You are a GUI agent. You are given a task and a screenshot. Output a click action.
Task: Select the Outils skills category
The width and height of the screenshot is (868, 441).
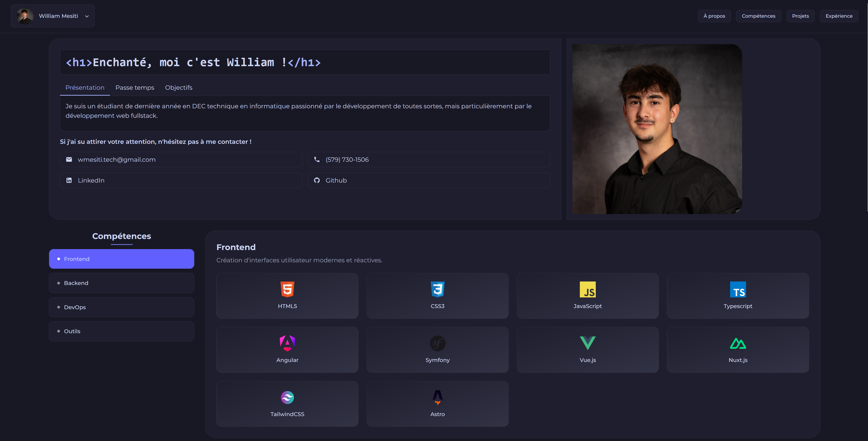click(121, 331)
